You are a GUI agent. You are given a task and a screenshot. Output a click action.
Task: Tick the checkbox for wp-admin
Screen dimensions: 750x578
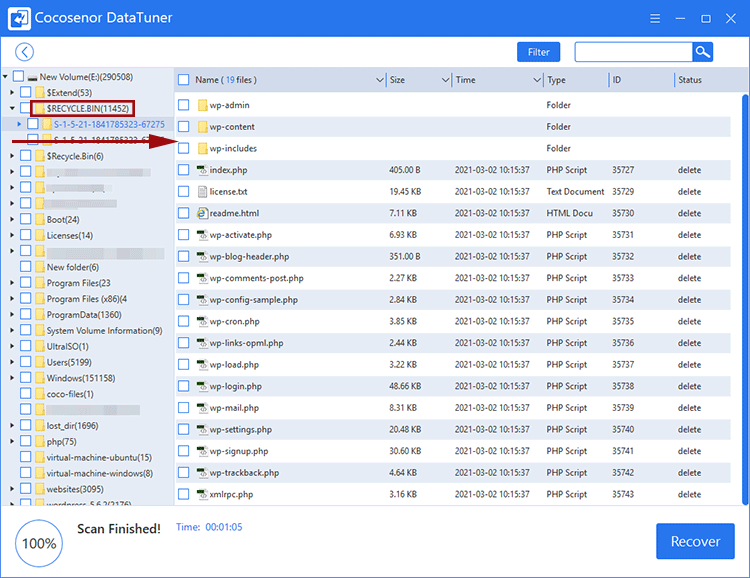tap(184, 105)
